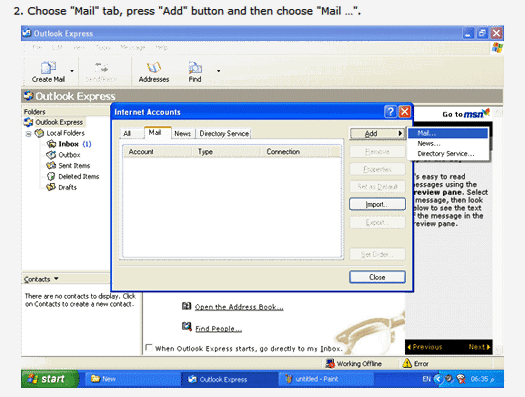525x397 pixels.
Task: Click Previous tip button
Action: [425, 347]
